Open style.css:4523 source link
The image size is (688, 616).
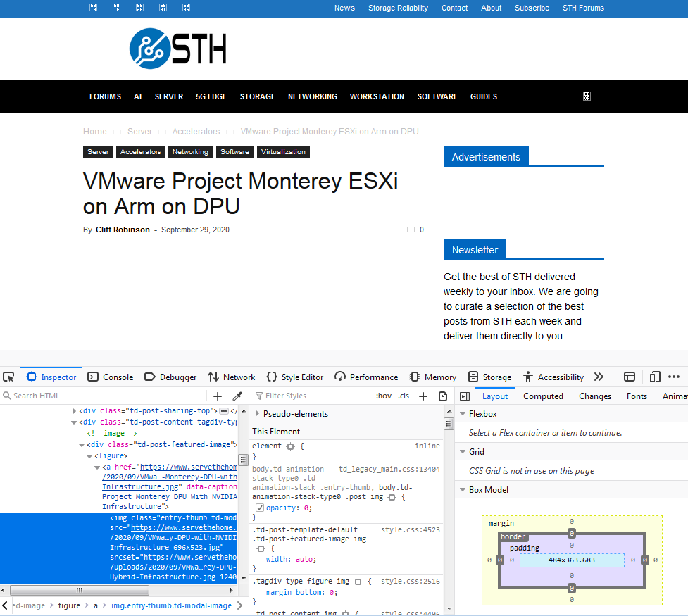click(411, 530)
